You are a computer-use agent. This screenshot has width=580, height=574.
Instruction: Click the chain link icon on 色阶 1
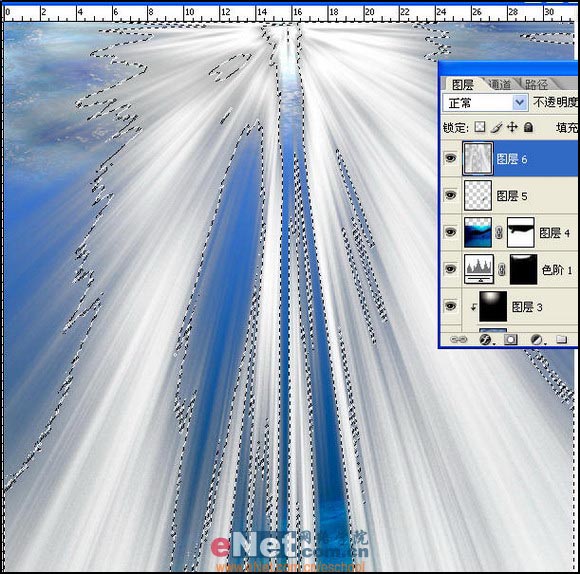[502, 270]
